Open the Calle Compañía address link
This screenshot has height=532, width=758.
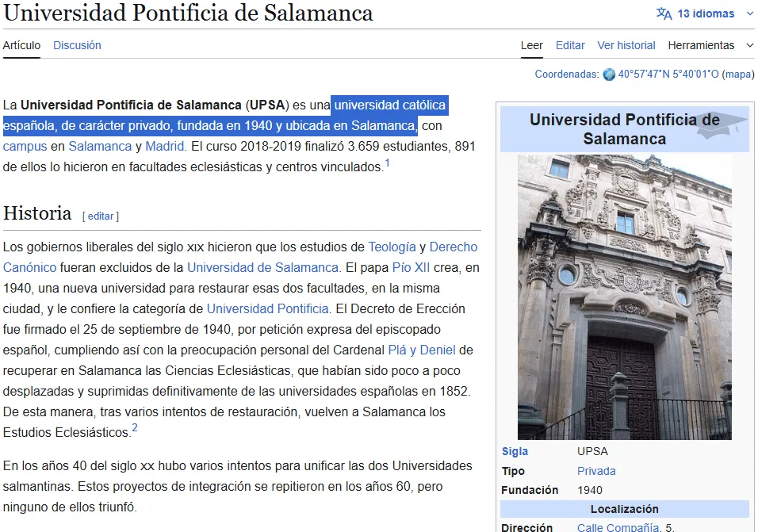[618, 528]
